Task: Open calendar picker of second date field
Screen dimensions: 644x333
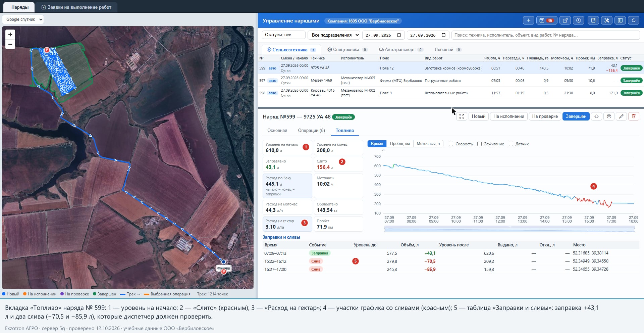Action: pos(443,35)
